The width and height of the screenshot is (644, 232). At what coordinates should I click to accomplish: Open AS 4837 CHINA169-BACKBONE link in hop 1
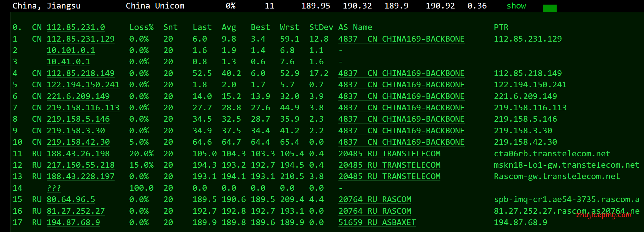pos(401,39)
